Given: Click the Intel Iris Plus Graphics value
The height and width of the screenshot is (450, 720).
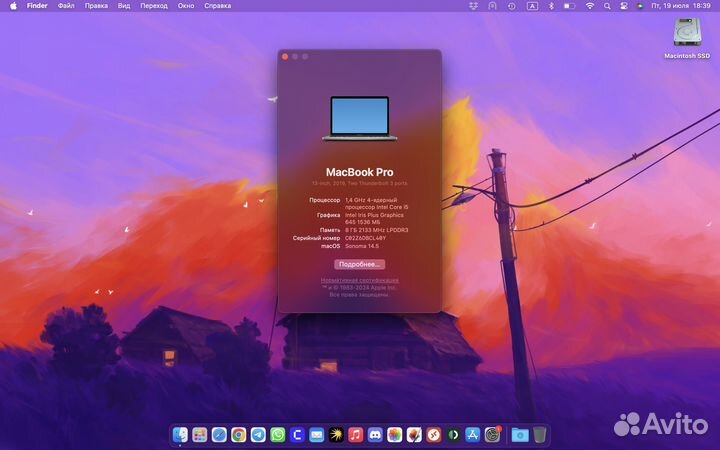Looking at the screenshot, I should click(374, 219).
